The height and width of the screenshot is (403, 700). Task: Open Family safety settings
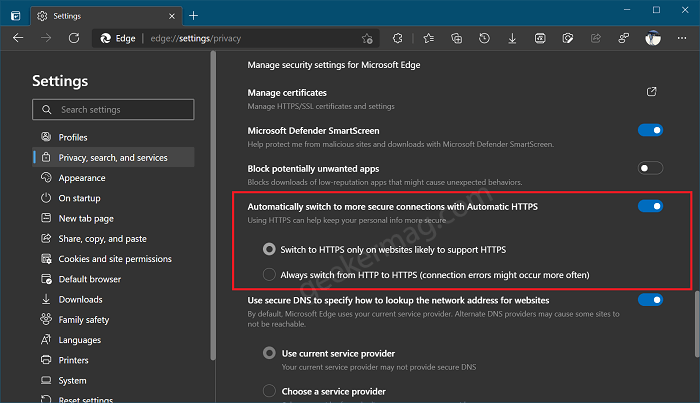pos(113,320)
